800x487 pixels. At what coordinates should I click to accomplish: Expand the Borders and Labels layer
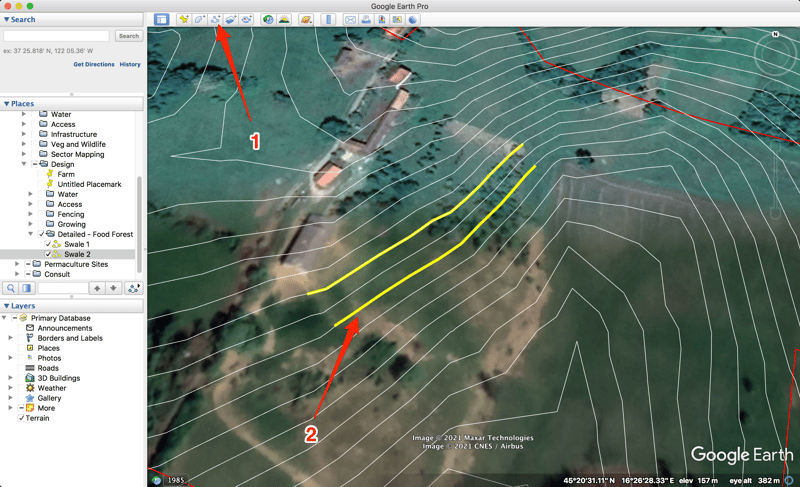pos(11,338)
